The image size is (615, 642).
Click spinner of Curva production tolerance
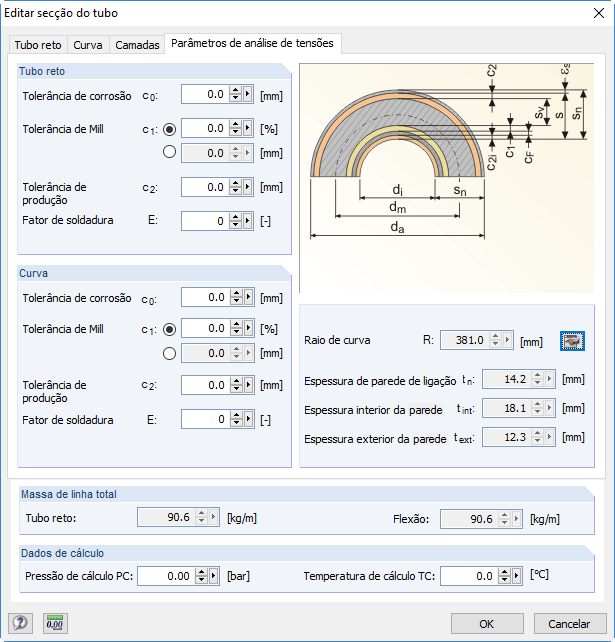[236, 385]
